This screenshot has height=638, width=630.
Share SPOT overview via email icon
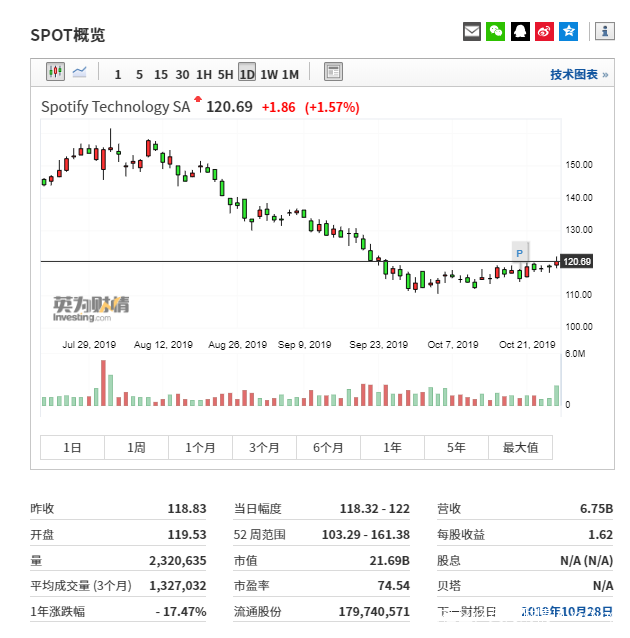(472, 31)
